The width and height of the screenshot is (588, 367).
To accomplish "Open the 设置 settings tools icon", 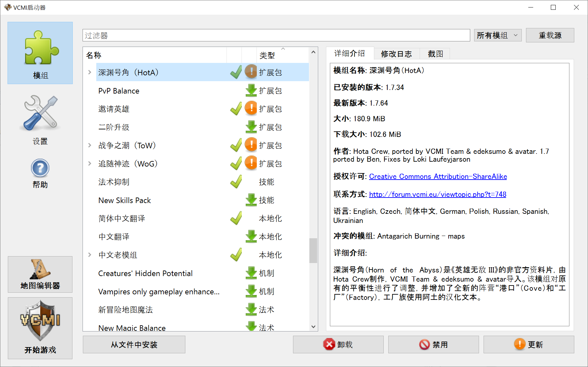I will 40,120.
